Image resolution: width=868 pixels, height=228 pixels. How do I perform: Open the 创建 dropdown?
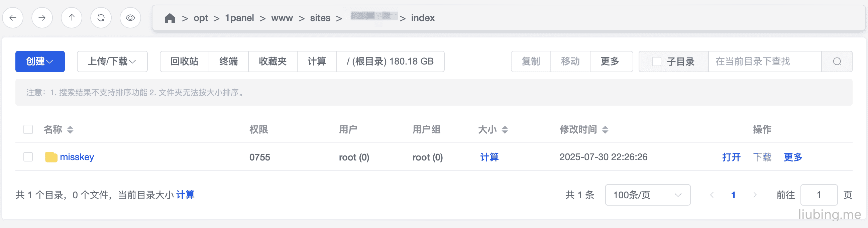tap(40, 62)
